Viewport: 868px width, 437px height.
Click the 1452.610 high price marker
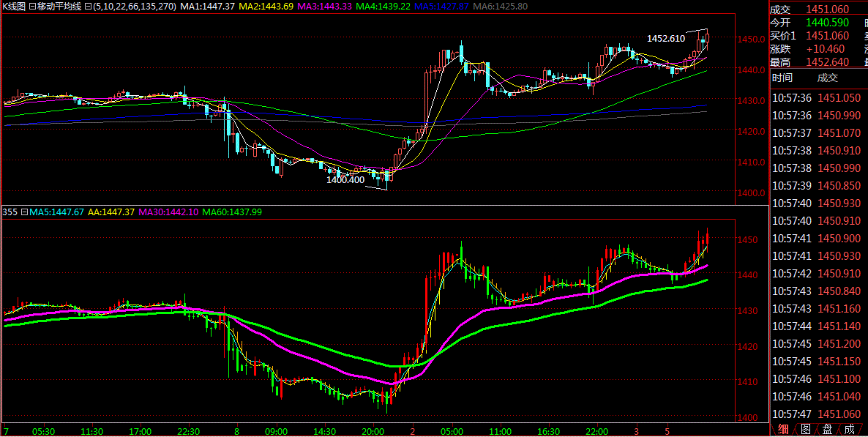pyautogui.click(x=665, y=39)
